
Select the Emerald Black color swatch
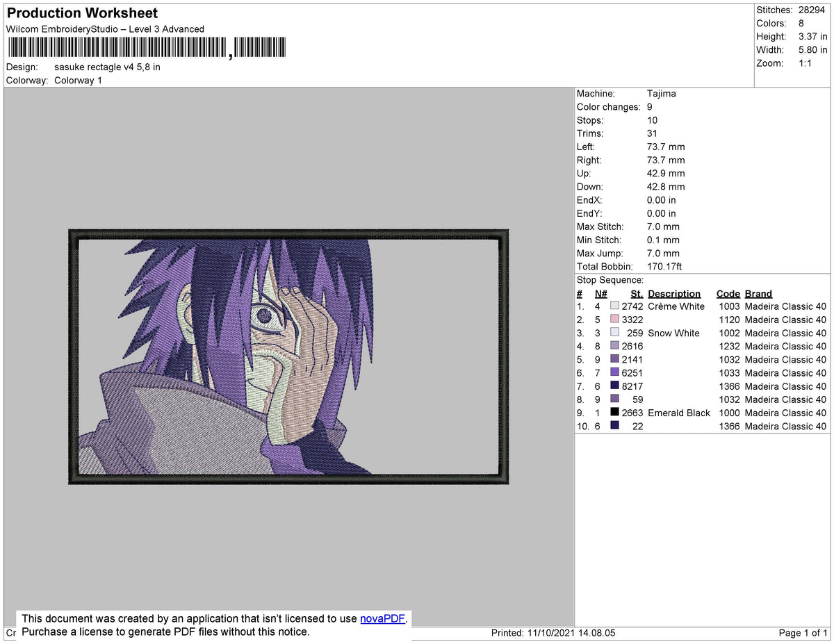pos(616,413)
